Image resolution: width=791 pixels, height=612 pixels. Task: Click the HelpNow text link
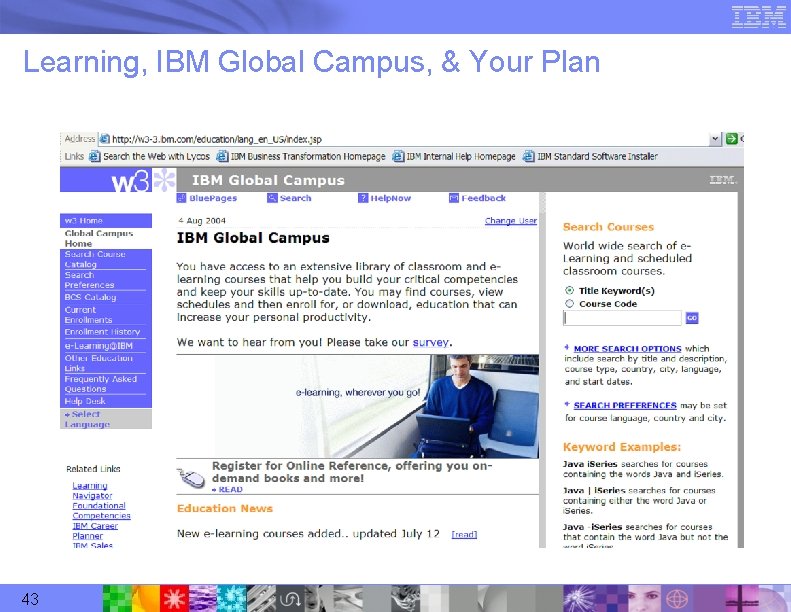click(x=391, y=198)
